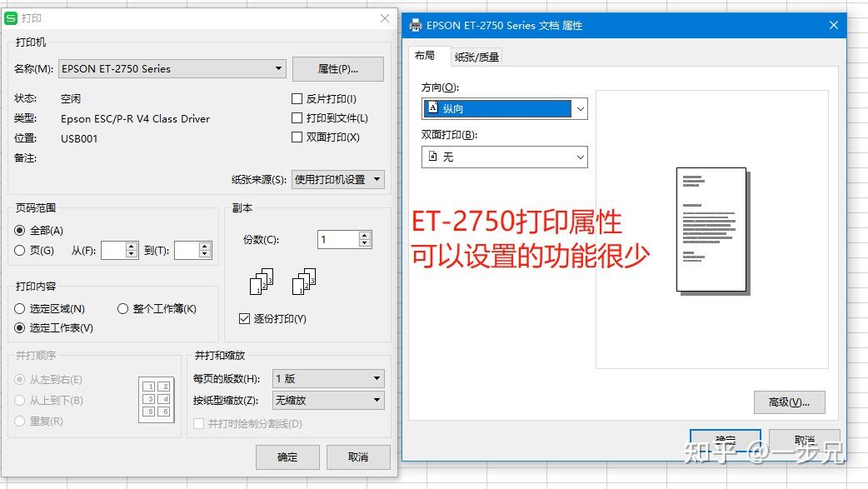Select the collated copies icon
Image resolution: width=868 pixels, height=489 pixels.
pyautogui.click(x=261, y=282)
